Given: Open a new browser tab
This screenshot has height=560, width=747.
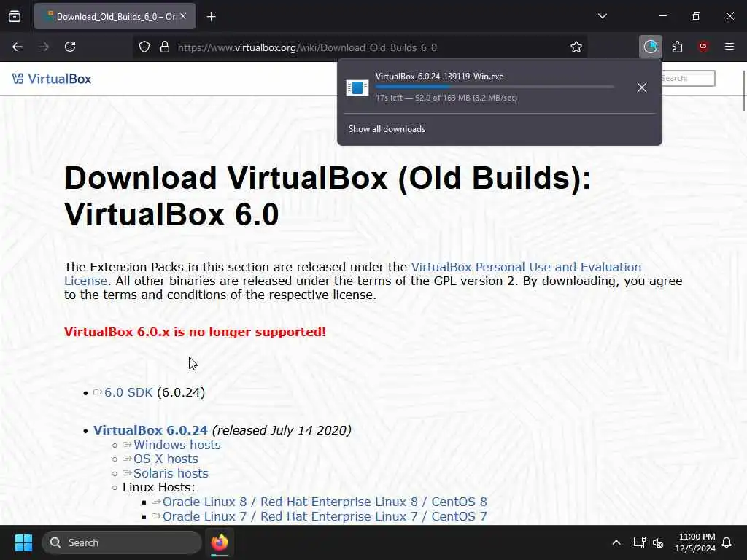Looking at the screenshot, I should coord(211,17).
